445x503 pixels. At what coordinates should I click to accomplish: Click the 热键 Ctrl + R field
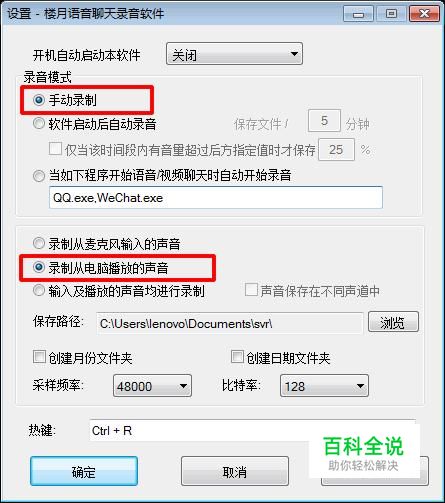coord(252,430)
